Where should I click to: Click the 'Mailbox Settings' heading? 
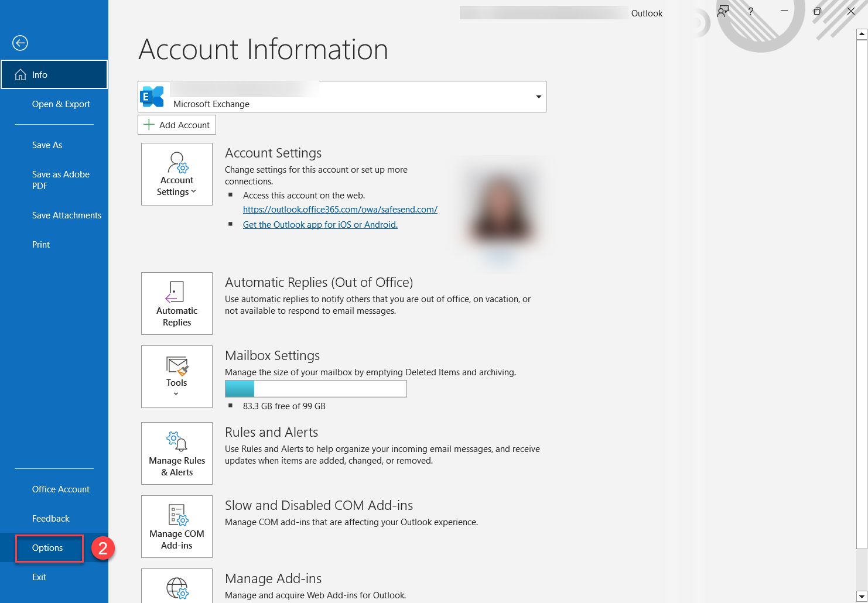[272, 355]
